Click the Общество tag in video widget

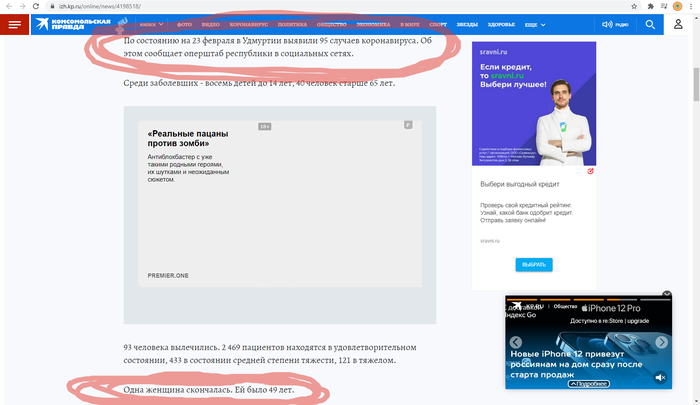[x=565, y=306]
